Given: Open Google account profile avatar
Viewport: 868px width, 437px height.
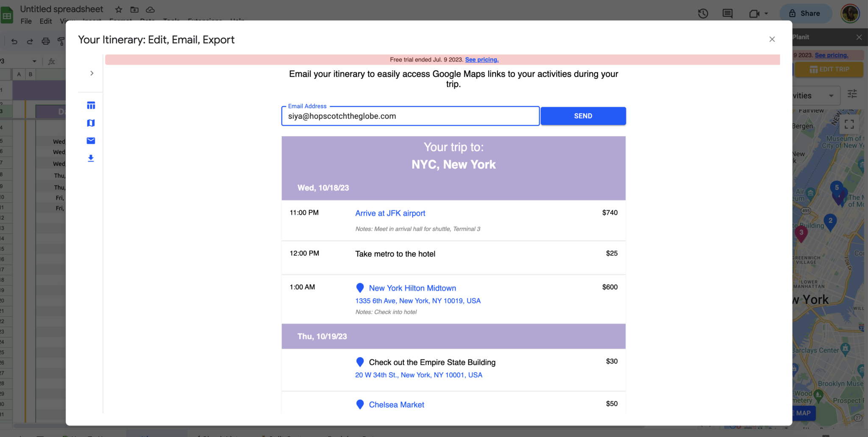Looking at the screenshot, I should tap(850, 14).
